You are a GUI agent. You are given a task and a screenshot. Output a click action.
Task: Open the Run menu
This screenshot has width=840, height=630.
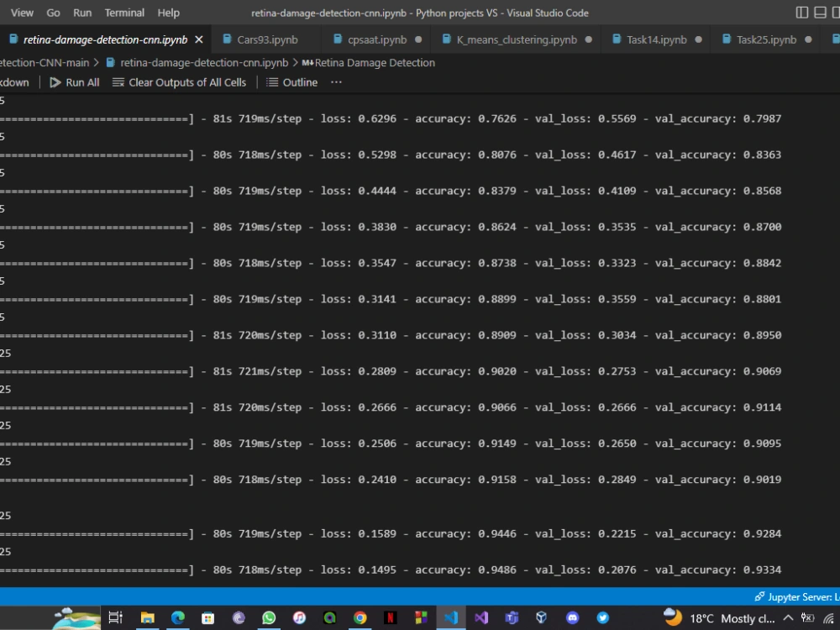click(x=82, y=13)
